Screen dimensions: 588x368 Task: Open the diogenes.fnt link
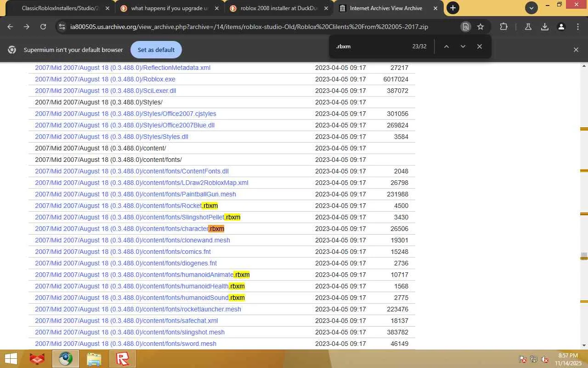[126, 263]
